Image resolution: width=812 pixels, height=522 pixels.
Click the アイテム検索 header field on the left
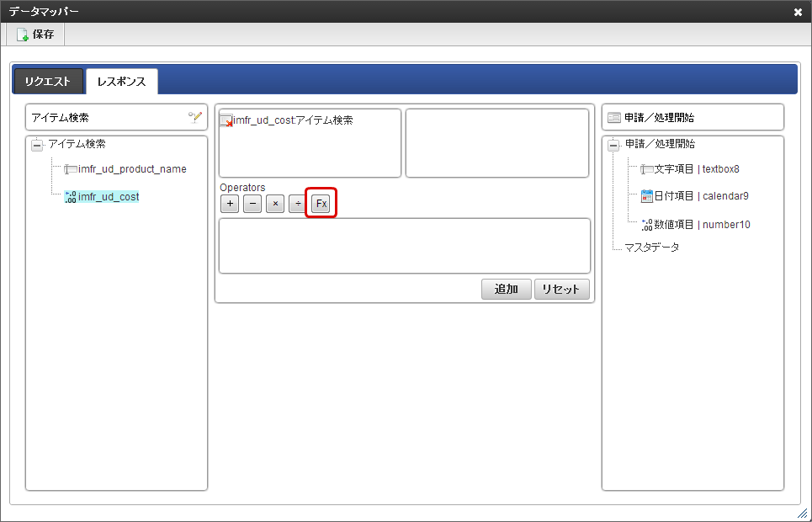pyautogui.click(x=116, y=117)
